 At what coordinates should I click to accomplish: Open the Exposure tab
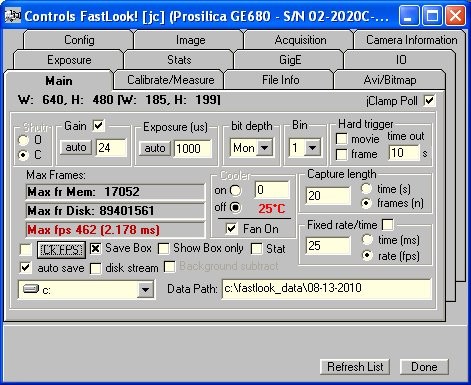pos(69,60)
